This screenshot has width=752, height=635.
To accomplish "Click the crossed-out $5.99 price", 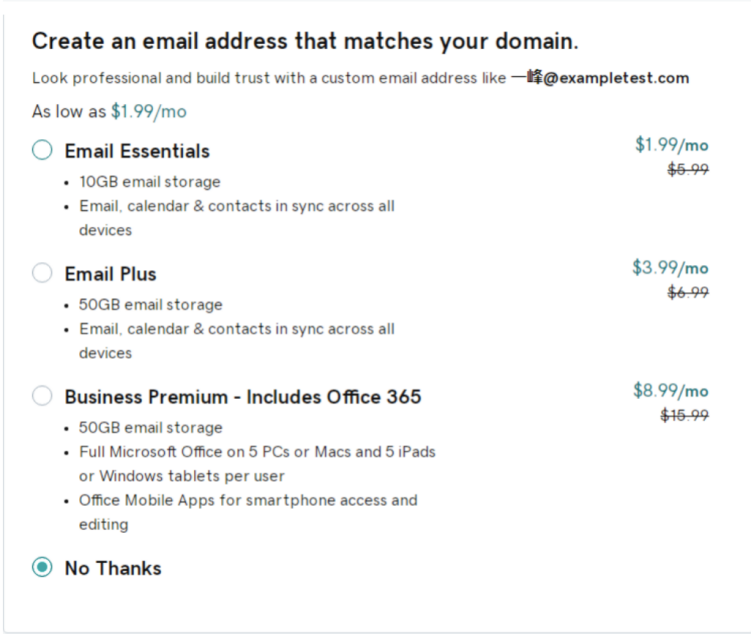I will 688,170.
